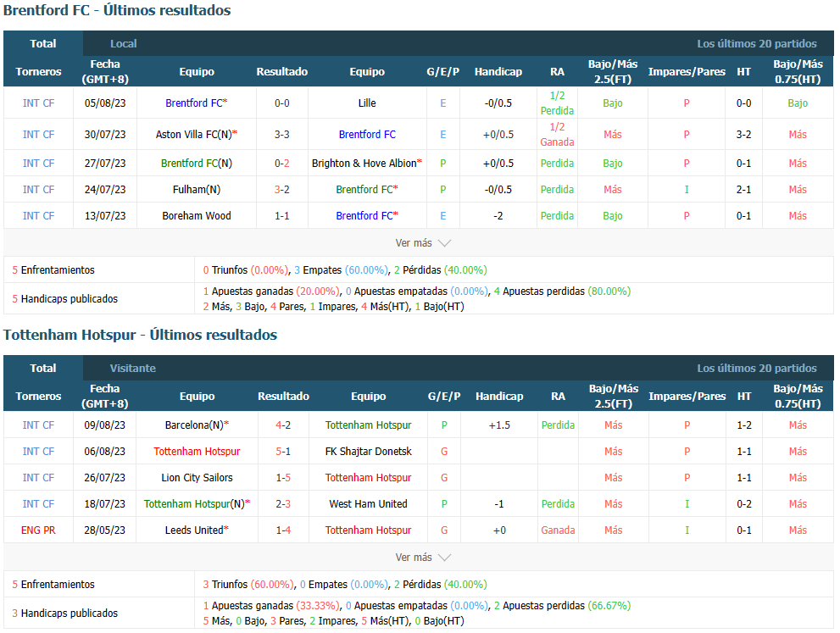Select the Total tab in Brentford table

[x=43, y=44]
